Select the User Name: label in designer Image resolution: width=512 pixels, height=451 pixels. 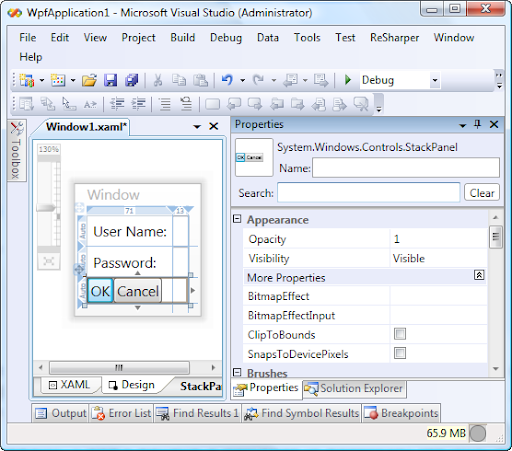(130, 231)
